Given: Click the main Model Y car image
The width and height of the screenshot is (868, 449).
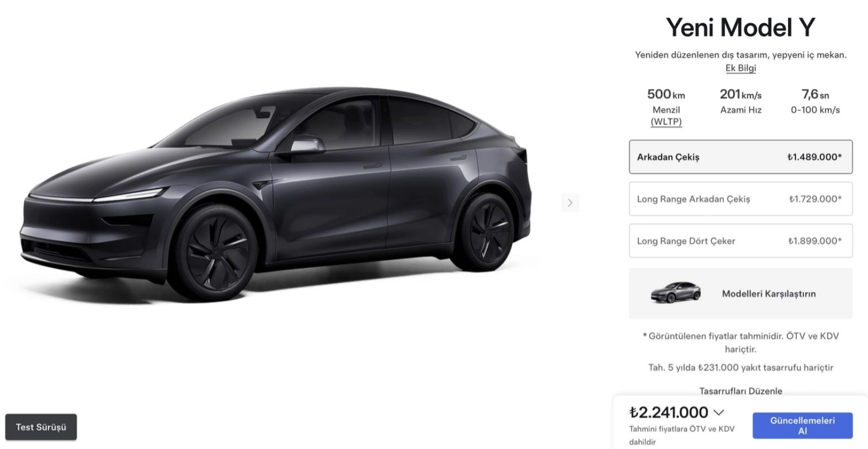Looking at the screenshot, I should click(276, 193).
